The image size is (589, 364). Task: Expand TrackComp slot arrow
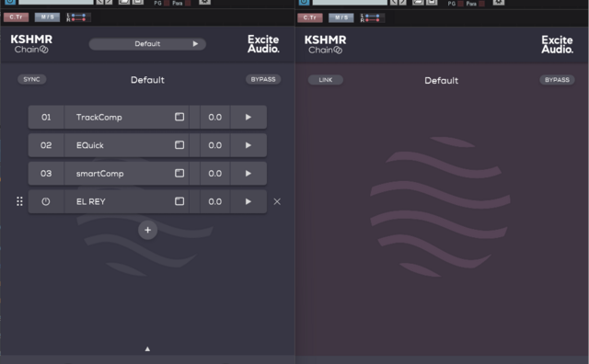coord(248,117)
